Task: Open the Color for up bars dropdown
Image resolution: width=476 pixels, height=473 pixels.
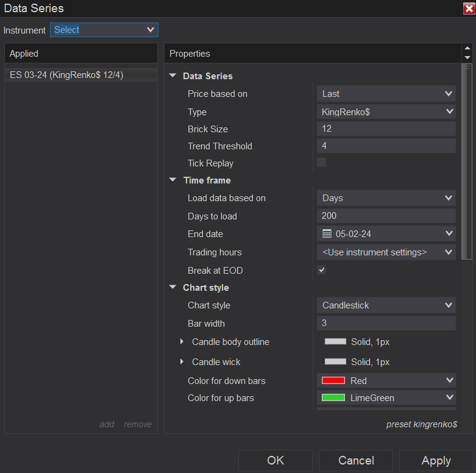Action: click(x=386, y=397)
